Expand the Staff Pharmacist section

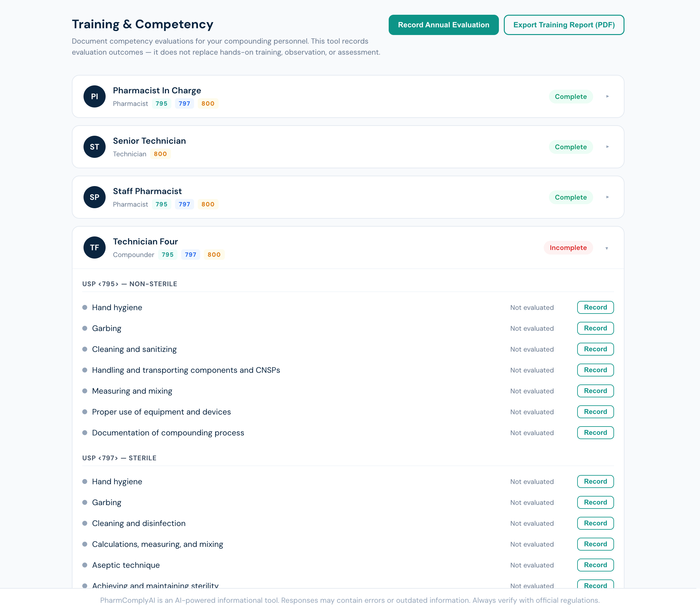608,197
